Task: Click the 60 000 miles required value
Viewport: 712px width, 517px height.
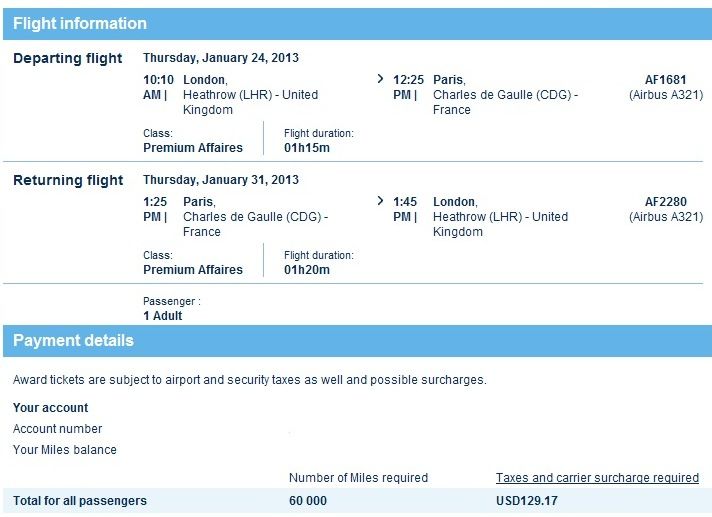Action: click(x=308, y=501)
